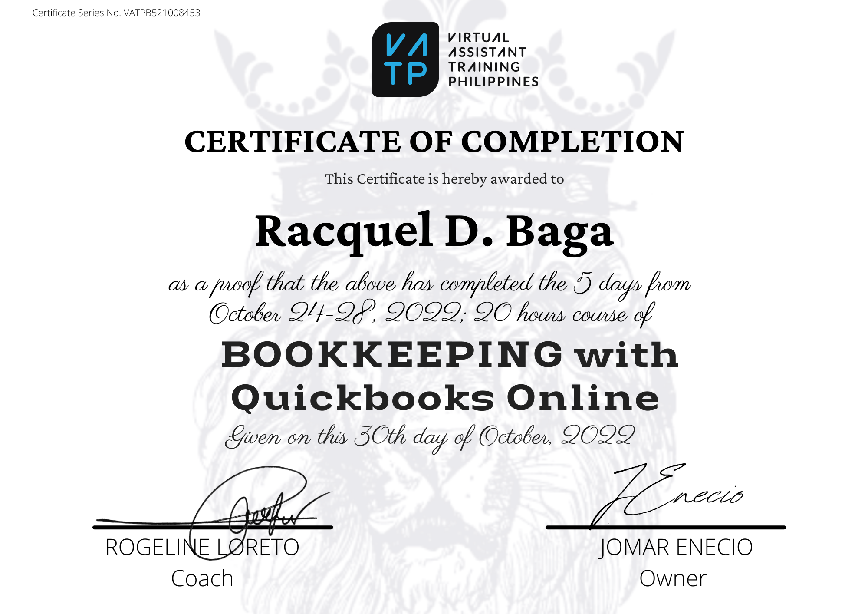Screen dimensions: 868x614
Task: Click 'This Certificate is hereby awarded to'
Action: (x=444, y=179)
